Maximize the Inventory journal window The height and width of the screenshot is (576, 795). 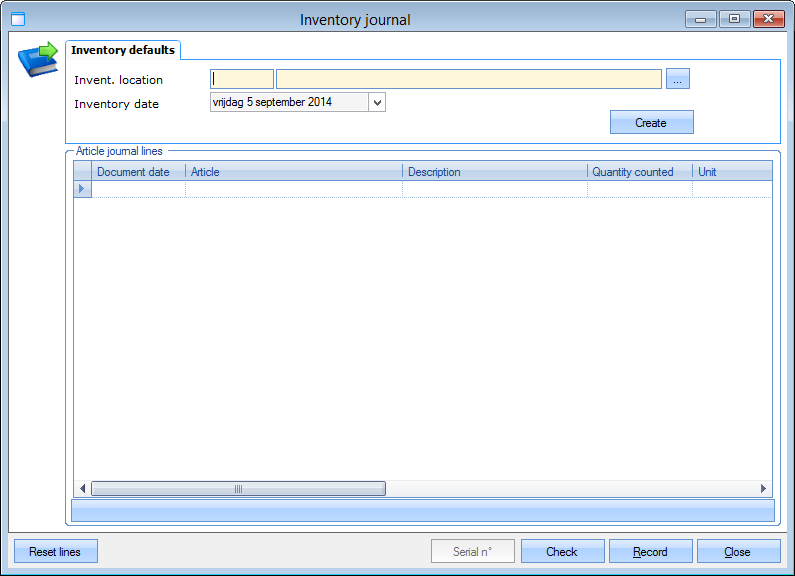735,19
